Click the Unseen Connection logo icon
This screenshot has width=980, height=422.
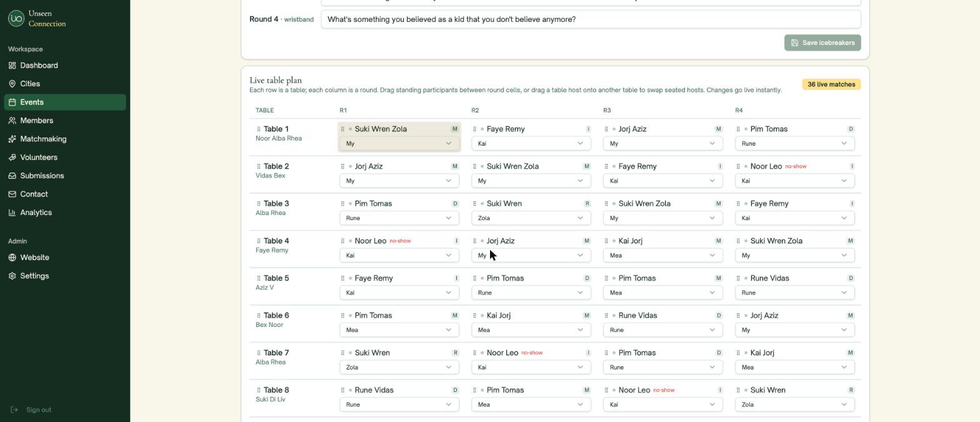tap(16, 19)
